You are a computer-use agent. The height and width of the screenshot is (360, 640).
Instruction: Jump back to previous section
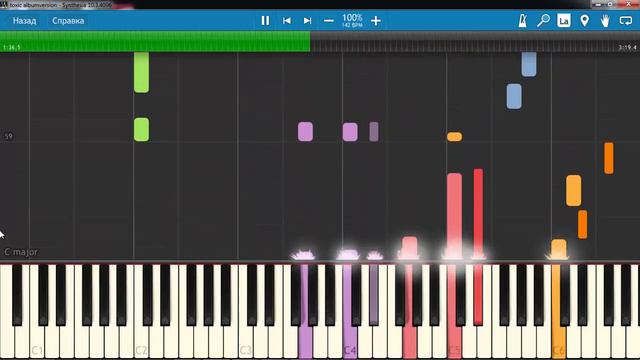coord(287,20)
